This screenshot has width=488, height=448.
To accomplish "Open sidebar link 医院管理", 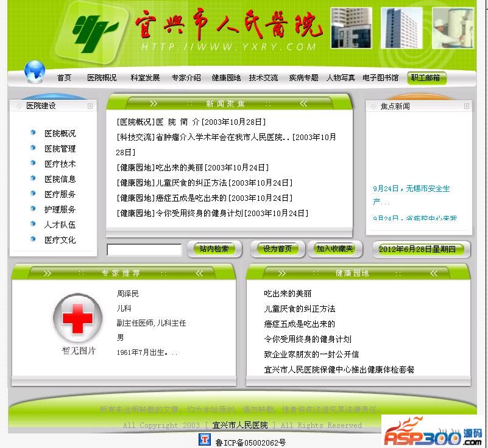I will tap(60, 149).
